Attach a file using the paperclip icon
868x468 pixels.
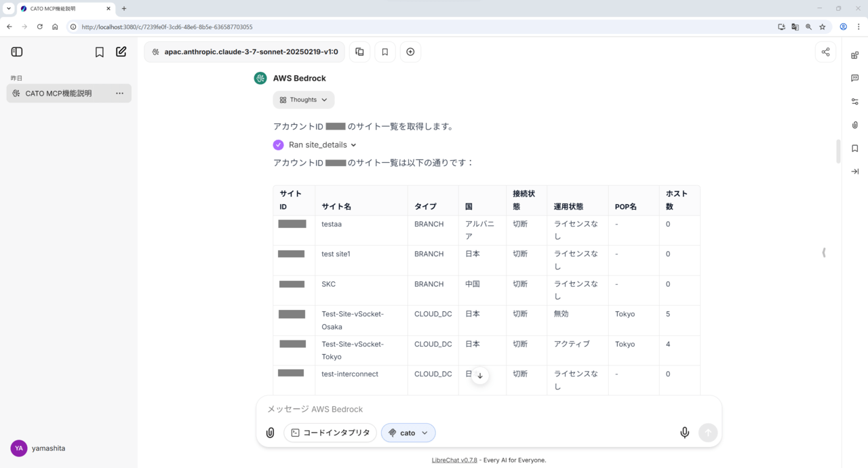pyautogui.click(x=270, y=433)
